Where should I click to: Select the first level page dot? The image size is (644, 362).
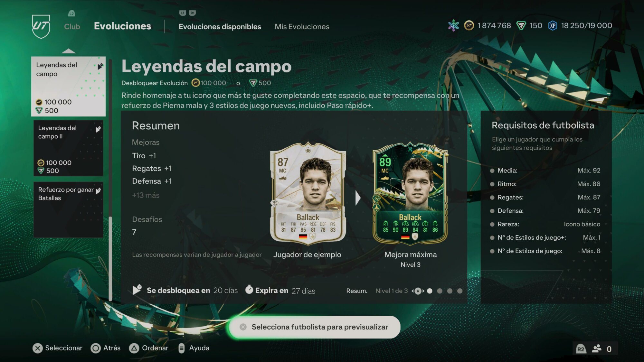(430, 291)
